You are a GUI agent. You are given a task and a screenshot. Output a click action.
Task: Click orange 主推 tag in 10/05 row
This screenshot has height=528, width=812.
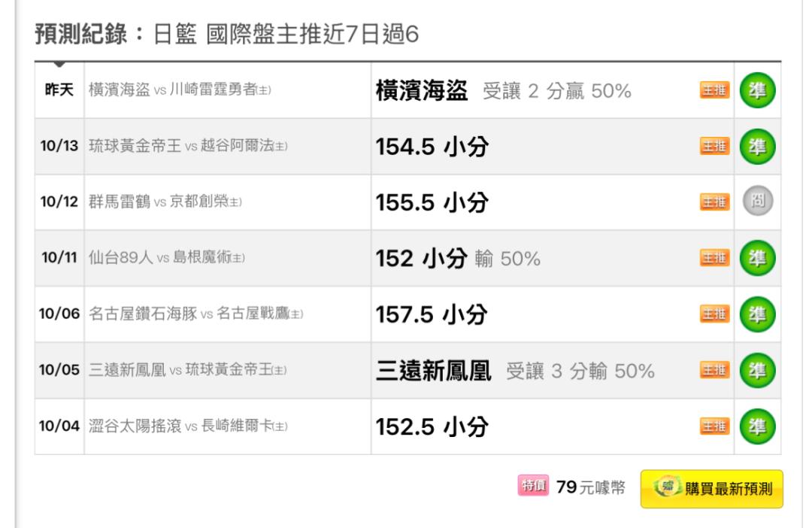tap(715, 370)
